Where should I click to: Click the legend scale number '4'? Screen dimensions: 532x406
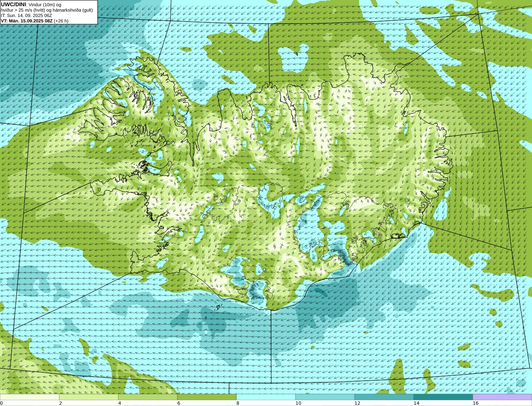tap(120, 403)
